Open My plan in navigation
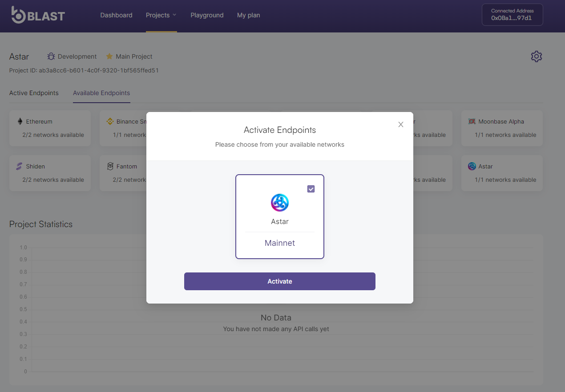565x392 pixels. click(248, 15)
